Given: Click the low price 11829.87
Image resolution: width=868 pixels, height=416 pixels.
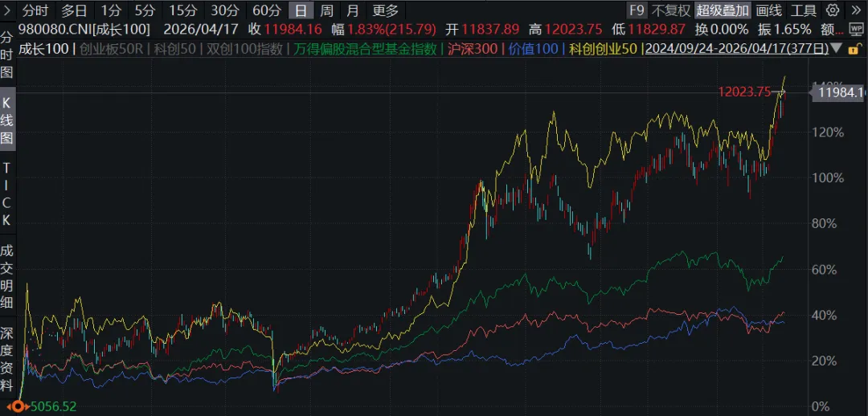Looking at the screenshot, I should click(x=657, y=30).
